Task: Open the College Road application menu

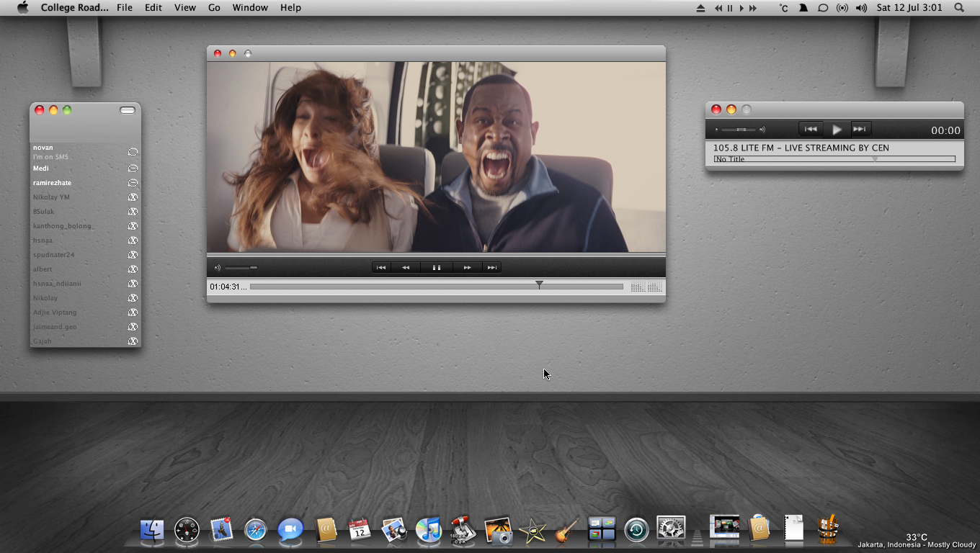Action: tap(75, 7)
